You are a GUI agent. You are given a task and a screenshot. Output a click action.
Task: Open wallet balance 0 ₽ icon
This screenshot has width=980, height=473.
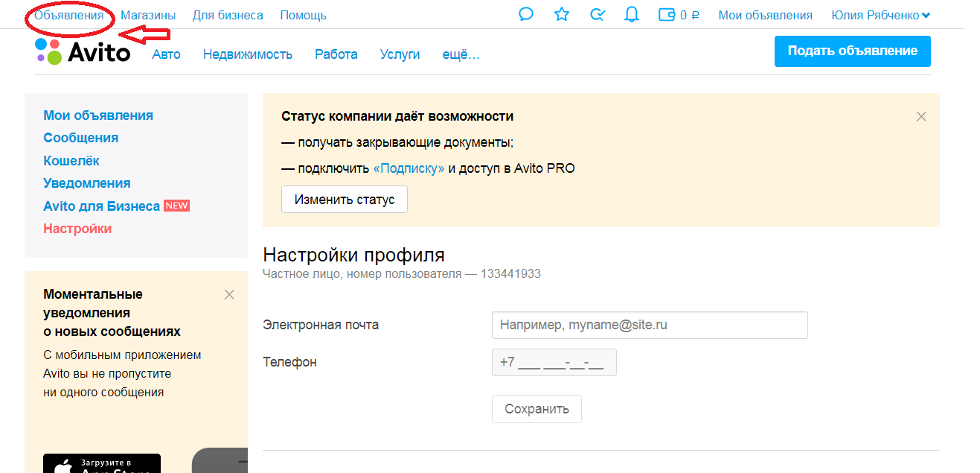coord(679,14)
